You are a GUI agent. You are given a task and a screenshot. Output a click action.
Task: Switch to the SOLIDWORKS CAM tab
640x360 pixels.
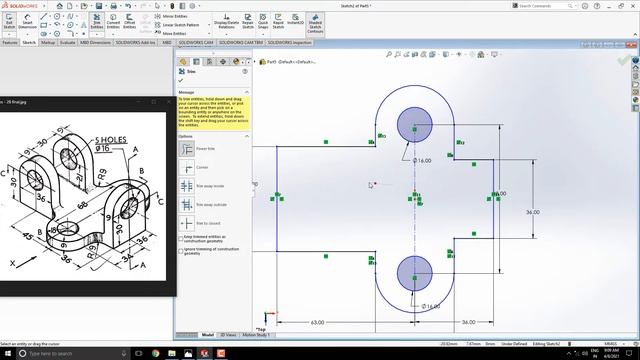pos(196,42)
